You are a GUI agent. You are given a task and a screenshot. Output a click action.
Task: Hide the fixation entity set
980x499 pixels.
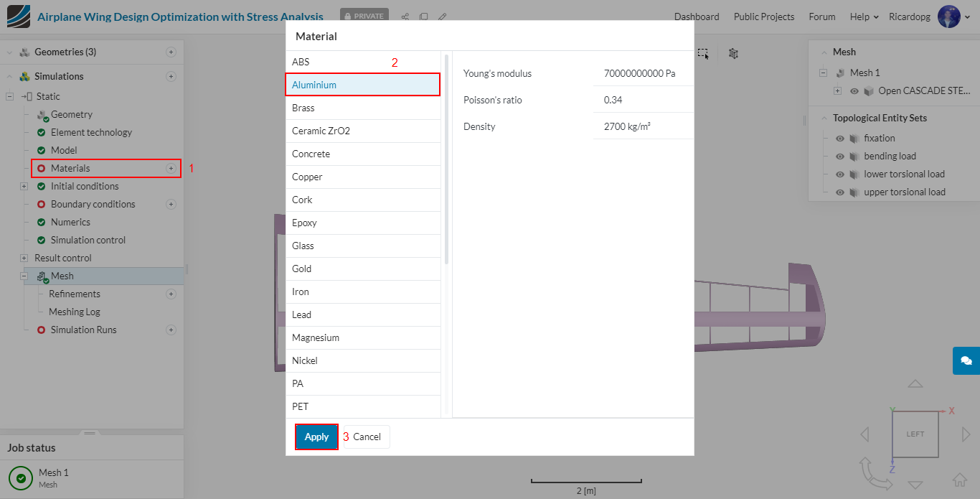click(x=839, y=138)
